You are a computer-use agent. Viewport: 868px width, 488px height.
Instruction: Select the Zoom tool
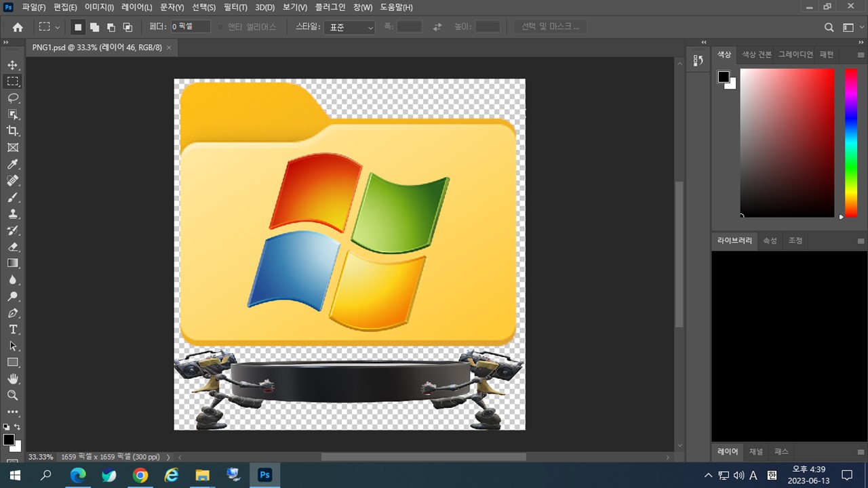[13, 395]
